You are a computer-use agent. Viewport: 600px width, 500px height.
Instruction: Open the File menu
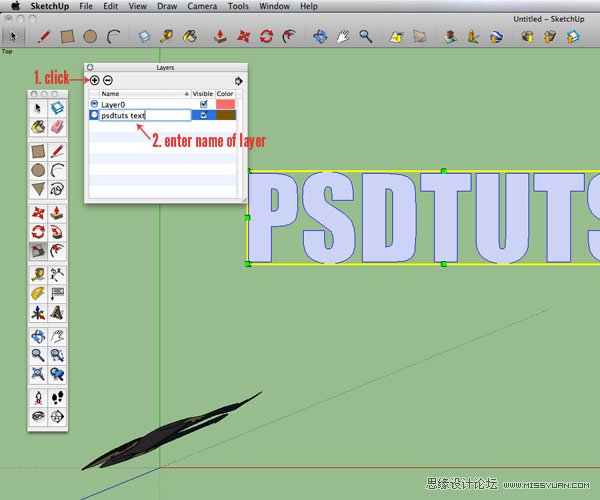coord(86,6)
